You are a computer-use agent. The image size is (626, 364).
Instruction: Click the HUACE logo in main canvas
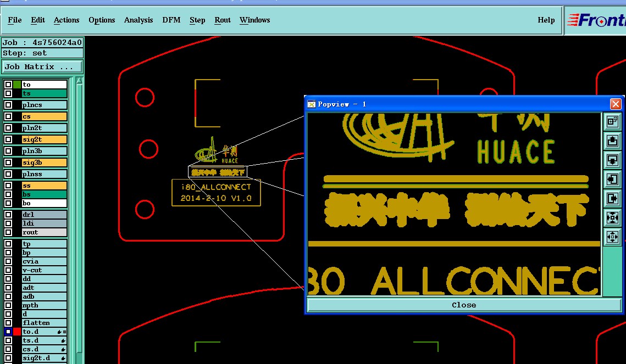tap(217, 150)
